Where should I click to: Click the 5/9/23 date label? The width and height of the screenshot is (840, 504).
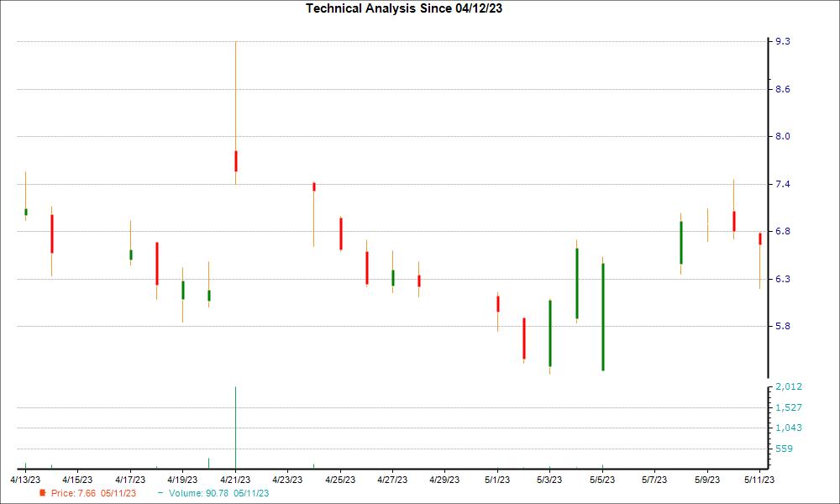[x=707, y=480]
